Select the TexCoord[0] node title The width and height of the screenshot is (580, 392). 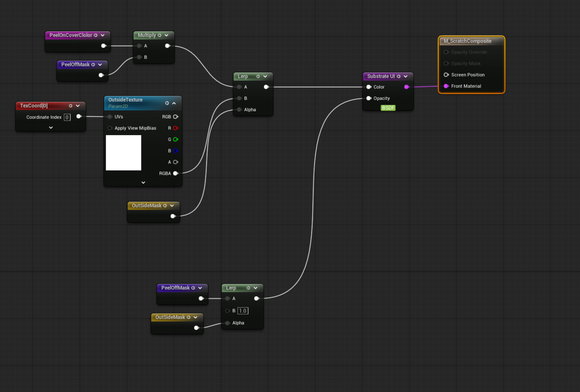point(33,105)
